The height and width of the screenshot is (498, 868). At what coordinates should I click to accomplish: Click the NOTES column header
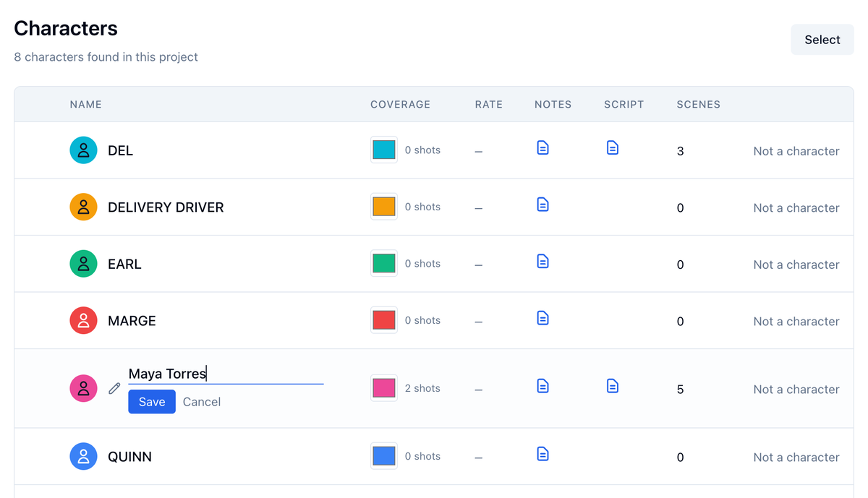coord(553,104)
